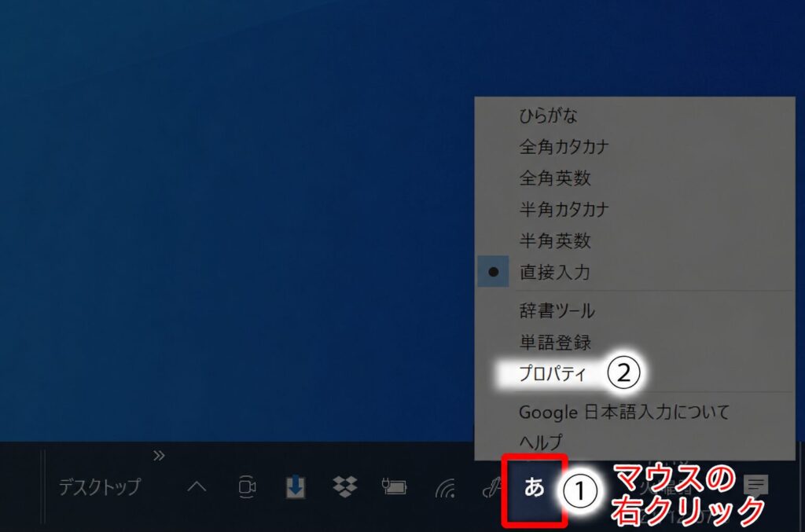Viewport: 805px width, 532px height.
Task: Show hidden tray icons chevron
Action: [197, 487]
